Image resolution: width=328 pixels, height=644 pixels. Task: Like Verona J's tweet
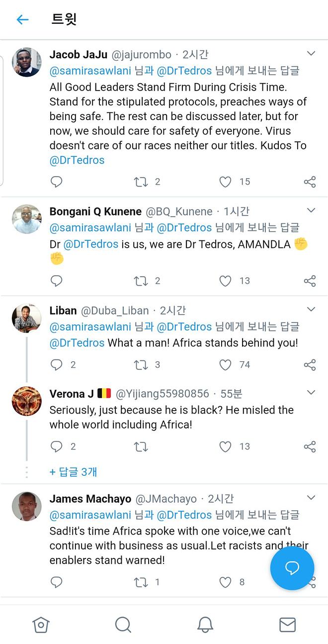pyautogui.click(x=226, y=446)
